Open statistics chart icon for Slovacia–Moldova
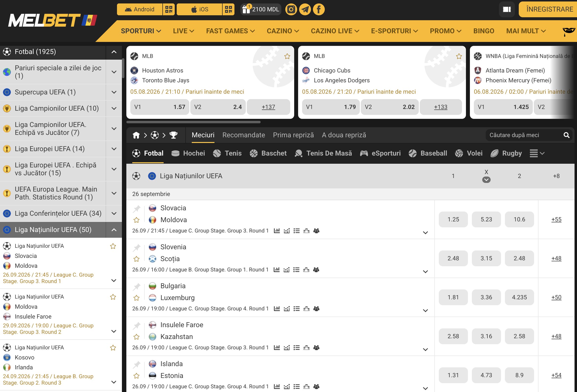This screenshot has height=392, width=577. pyautogui.click(x=277, y=231)
